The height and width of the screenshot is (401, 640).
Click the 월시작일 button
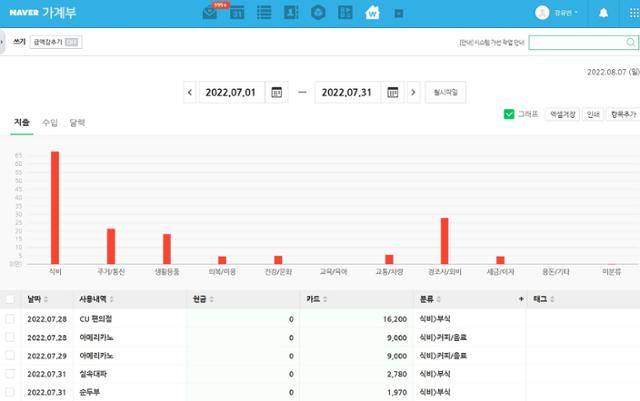pos(445,93)
